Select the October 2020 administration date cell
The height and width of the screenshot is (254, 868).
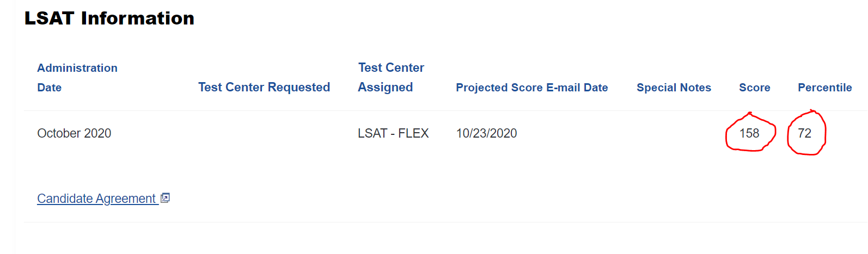tap(74, 133)
